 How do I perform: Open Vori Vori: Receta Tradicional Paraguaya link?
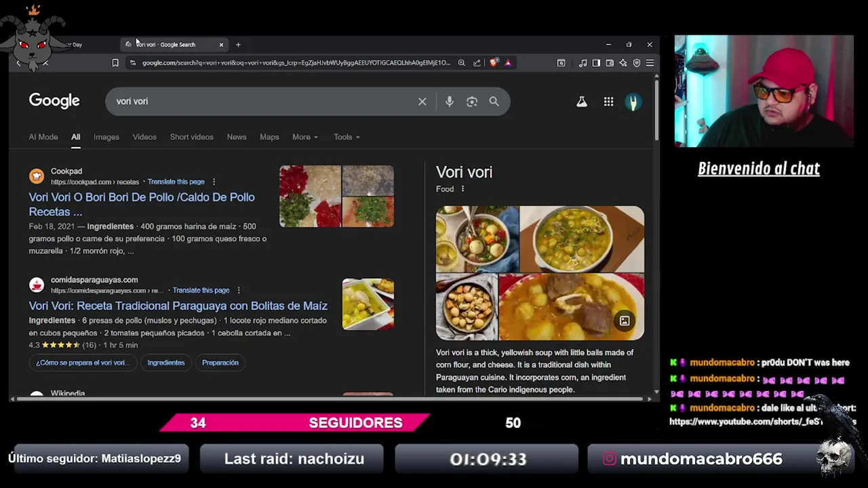(x=178, y=306)
